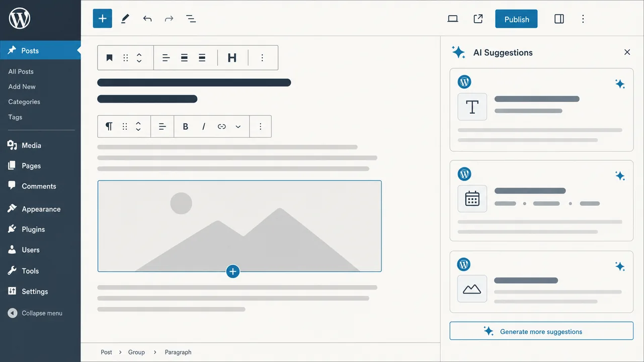This screenshot has height=362, width=644.
Task: Insert a link in the paragraph
Action: (221, 127)
